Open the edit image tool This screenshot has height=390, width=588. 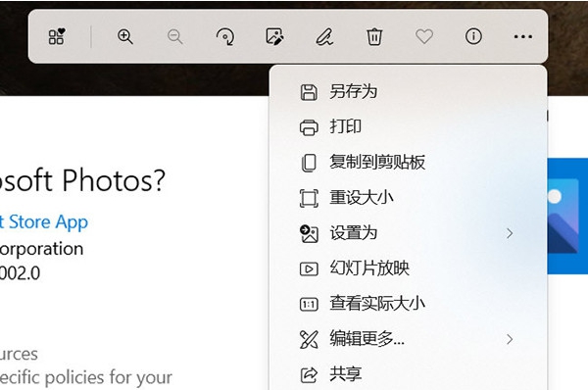coord(274,37)
